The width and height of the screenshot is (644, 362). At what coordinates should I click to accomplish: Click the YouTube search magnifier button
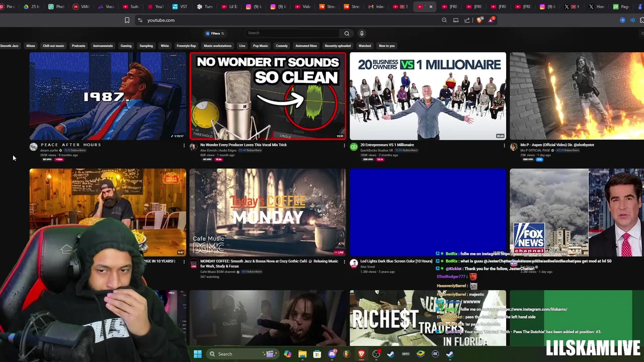347,33
